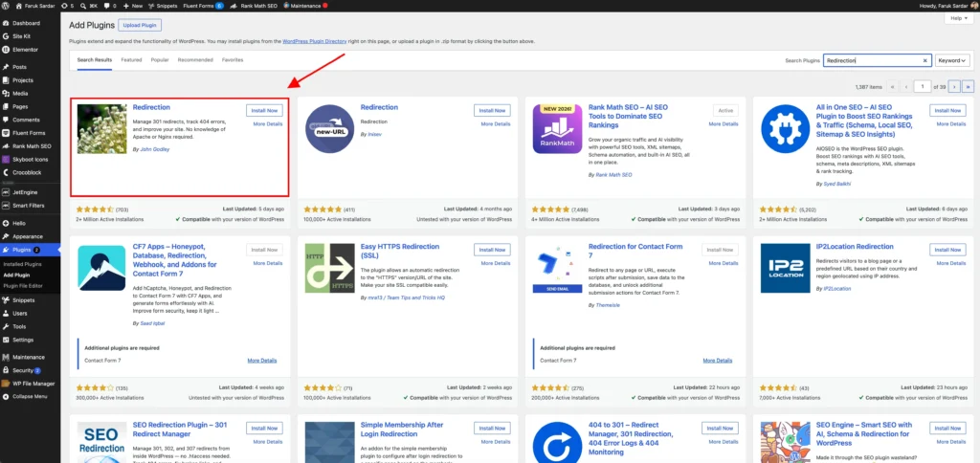Viewport: 980px width, 463px height.
Task: Select the Search Results tab
Action: [x=95, y=60]
